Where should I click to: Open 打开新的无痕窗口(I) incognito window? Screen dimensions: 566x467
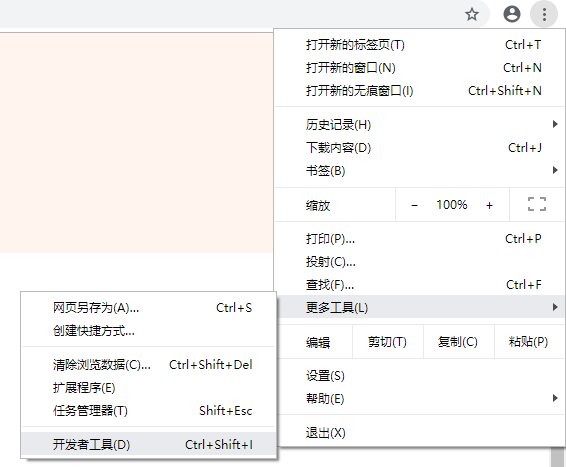420,91
